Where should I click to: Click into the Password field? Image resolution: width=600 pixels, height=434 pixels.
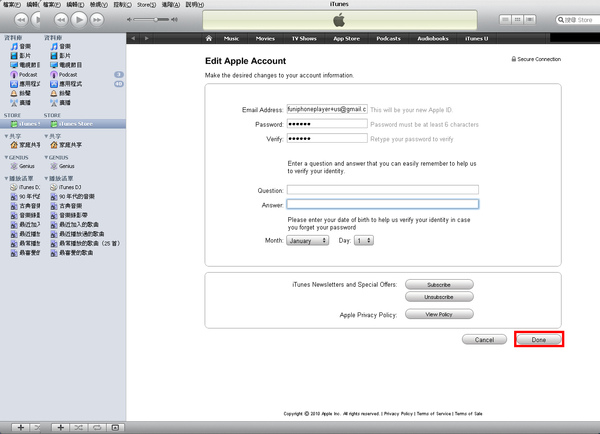click(x=327, y=124)
